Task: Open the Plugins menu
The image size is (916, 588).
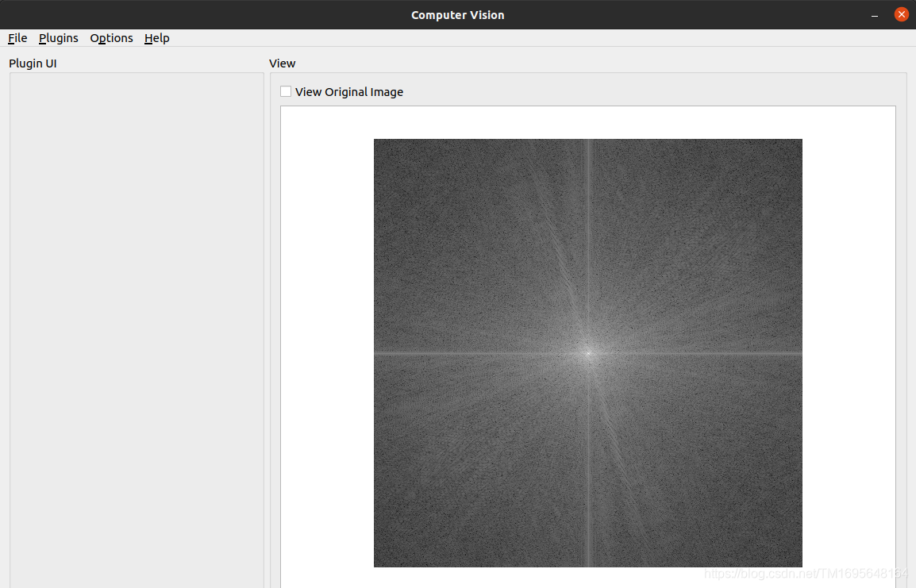Action: [x=59, y=38]
